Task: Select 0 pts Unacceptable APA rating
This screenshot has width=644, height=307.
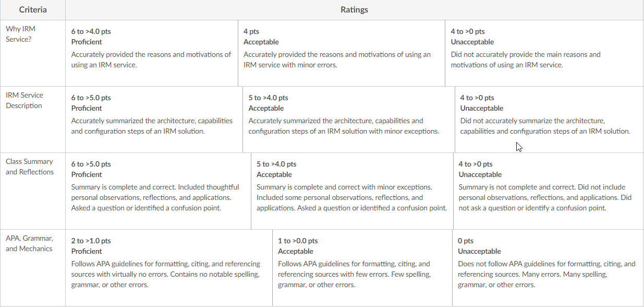Action: 548,268
